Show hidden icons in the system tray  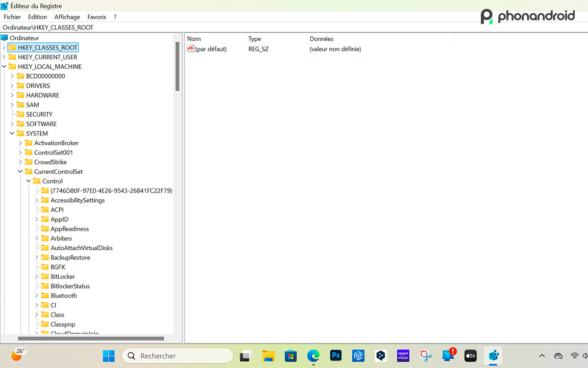(541, 355)
